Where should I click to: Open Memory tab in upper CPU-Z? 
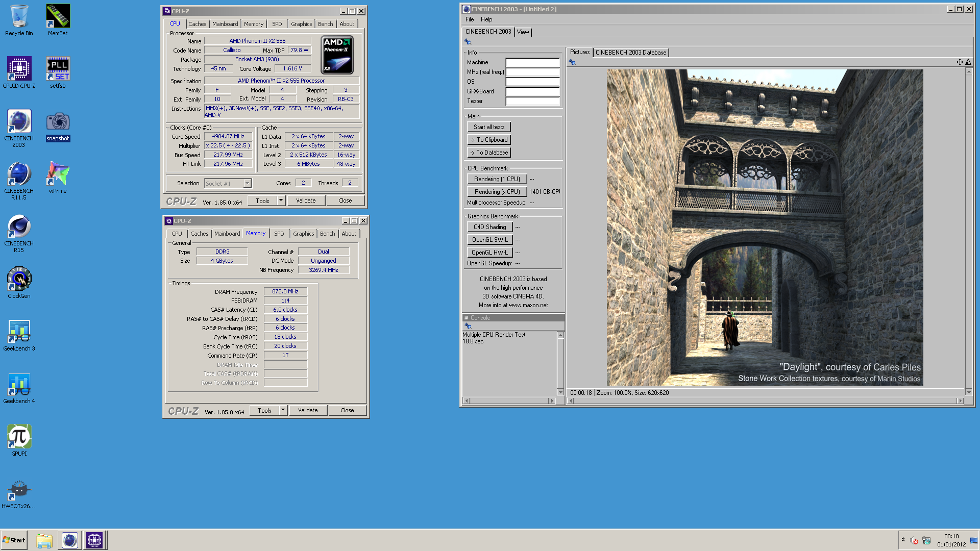tap(254, 24)
